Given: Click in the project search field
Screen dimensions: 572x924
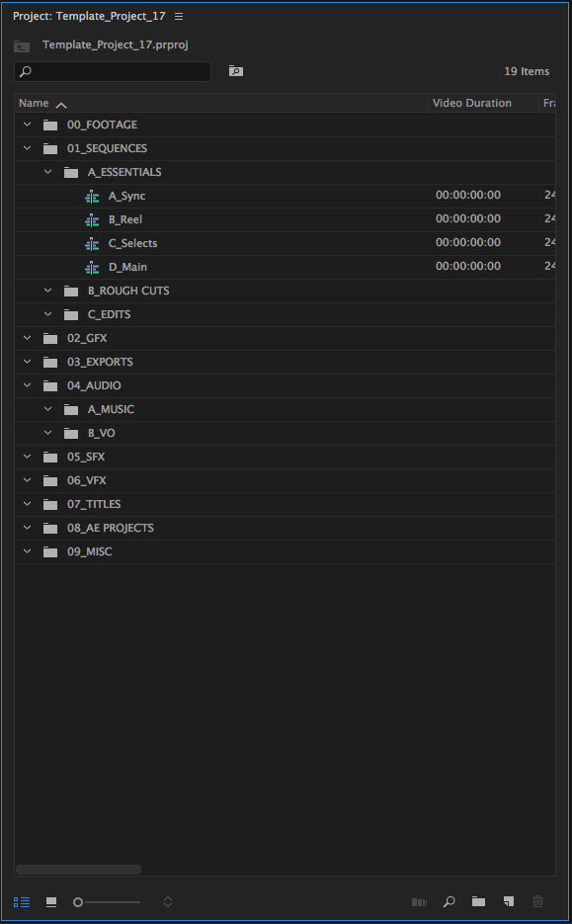Looking at the screenshot, I should [113, 71].
